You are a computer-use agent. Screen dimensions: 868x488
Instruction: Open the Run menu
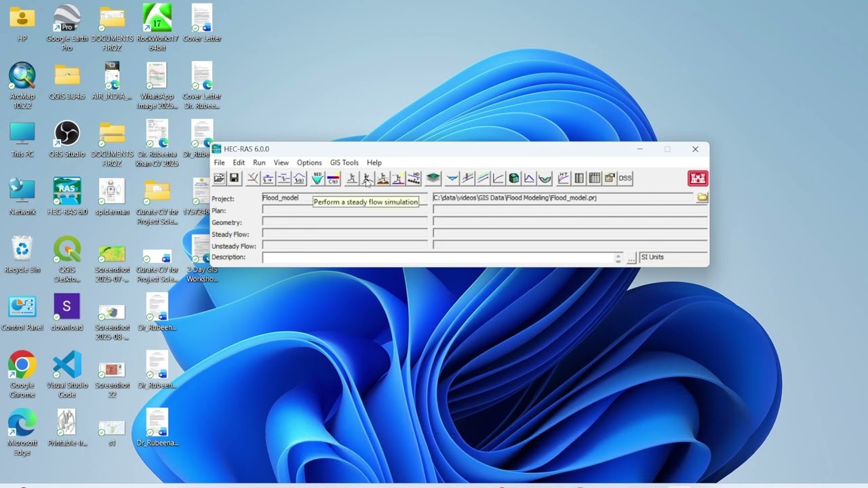point(259,163)
